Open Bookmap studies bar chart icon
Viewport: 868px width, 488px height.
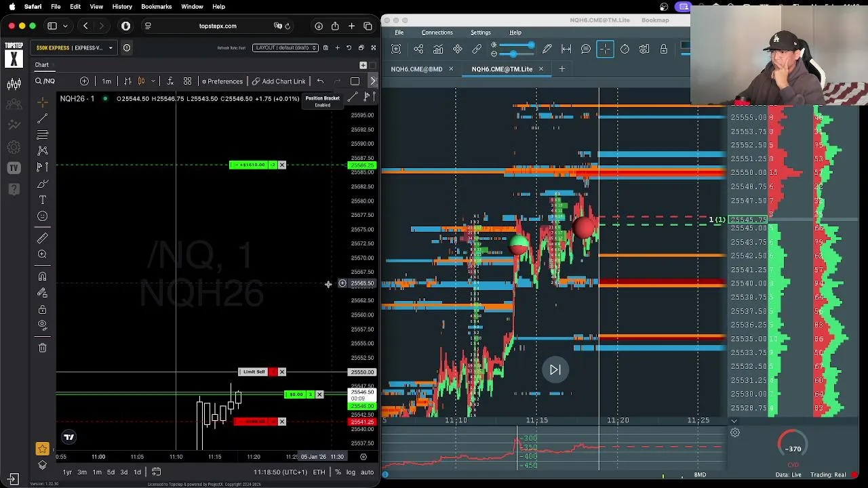[x=438, y=49]
